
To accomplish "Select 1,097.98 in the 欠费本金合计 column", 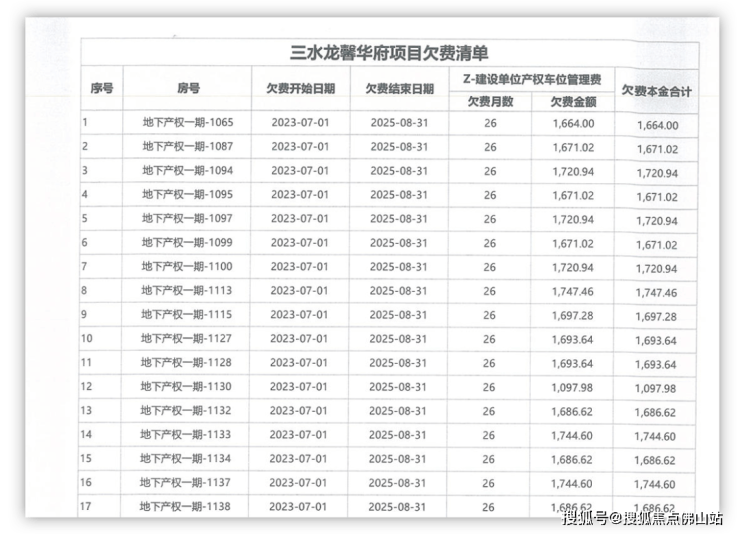I will coord(656,389).
